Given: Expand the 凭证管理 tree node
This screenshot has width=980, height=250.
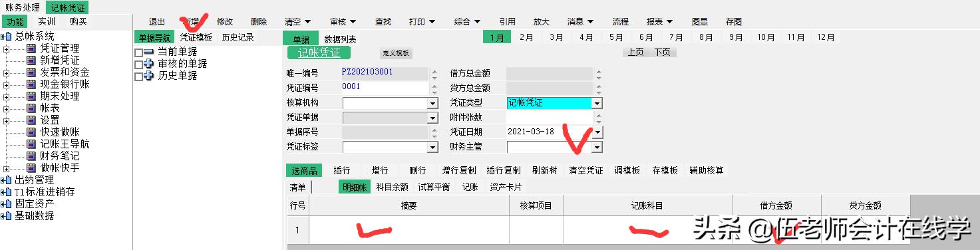Looking at the screenshot, I should pos(6,49).
